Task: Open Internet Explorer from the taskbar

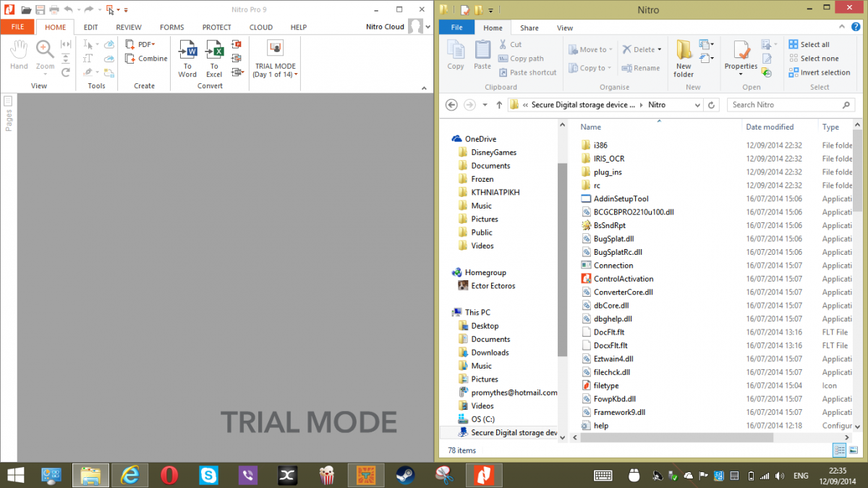Action: pos(130,475)
